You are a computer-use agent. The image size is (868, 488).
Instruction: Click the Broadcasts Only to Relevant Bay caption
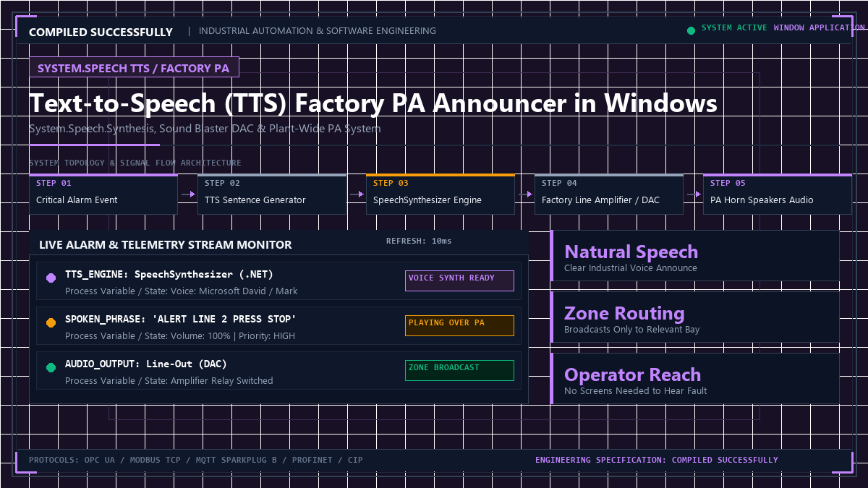632,330
